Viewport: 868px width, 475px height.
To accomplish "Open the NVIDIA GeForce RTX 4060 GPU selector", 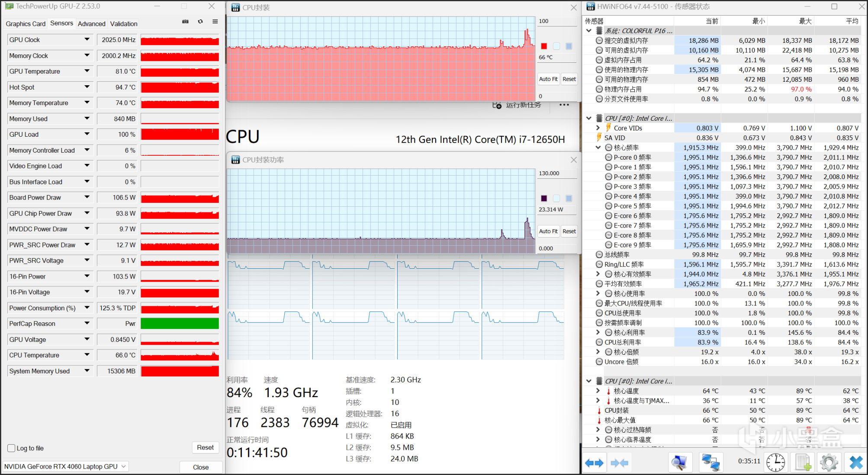I will tap(65, 466).
